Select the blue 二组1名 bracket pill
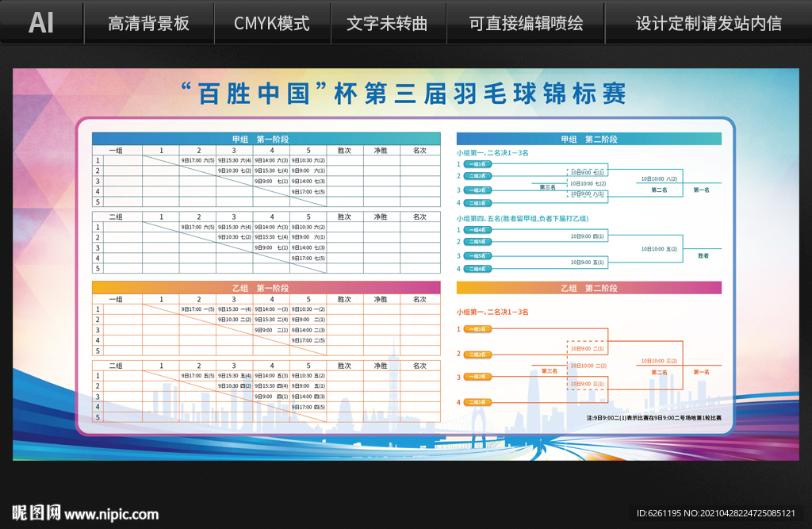The height and width of the screenshot is (529, 812). tap(477, 203)
